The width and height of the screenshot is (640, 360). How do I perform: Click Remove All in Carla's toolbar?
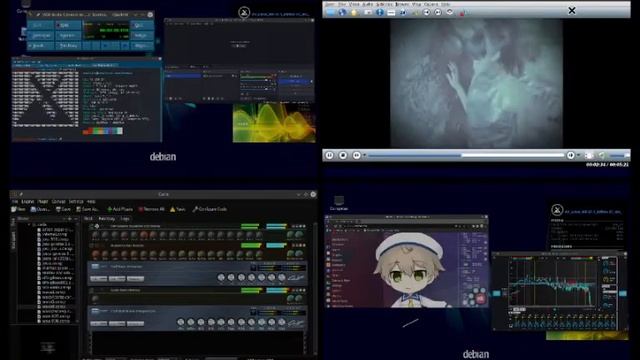pos(151,209)
